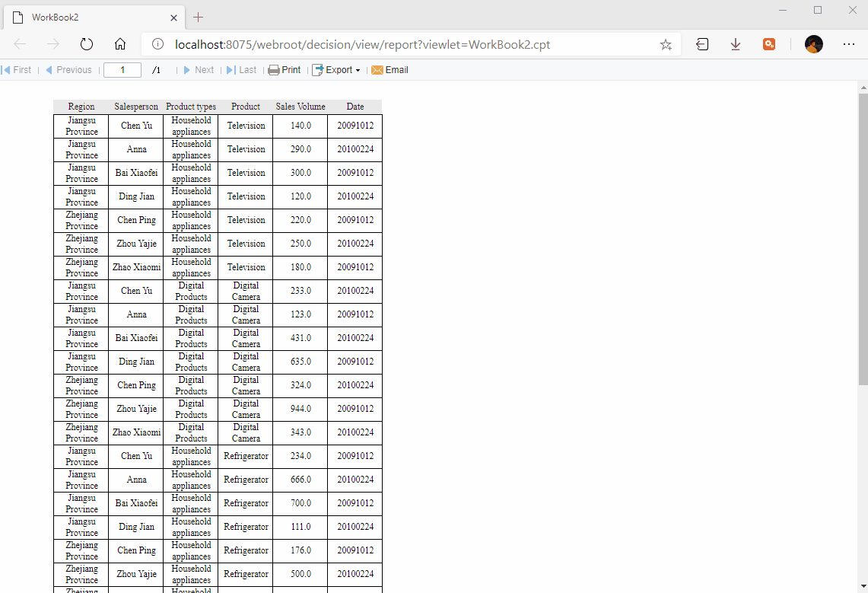Toggle the bookmark star in the address bar
The width and height of the screenshot is (868, 593).
point(666,44)
